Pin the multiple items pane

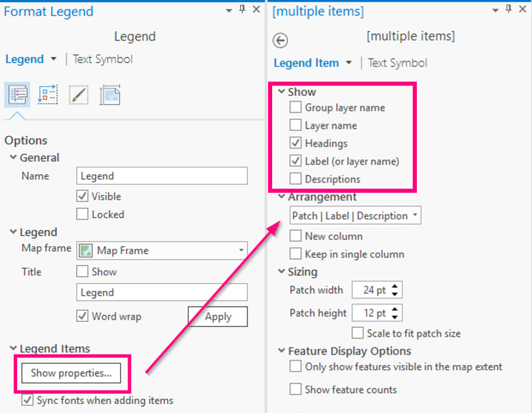point(508,10)
